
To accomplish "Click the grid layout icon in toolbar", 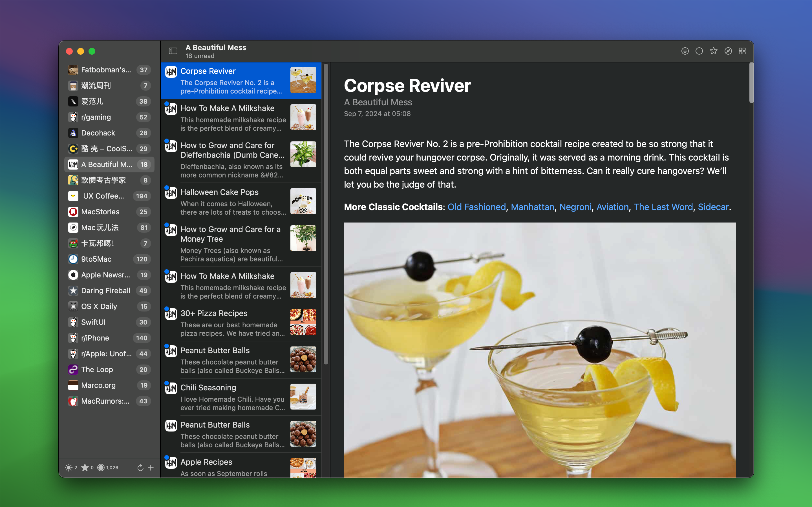I will click(x=742, y=51).
